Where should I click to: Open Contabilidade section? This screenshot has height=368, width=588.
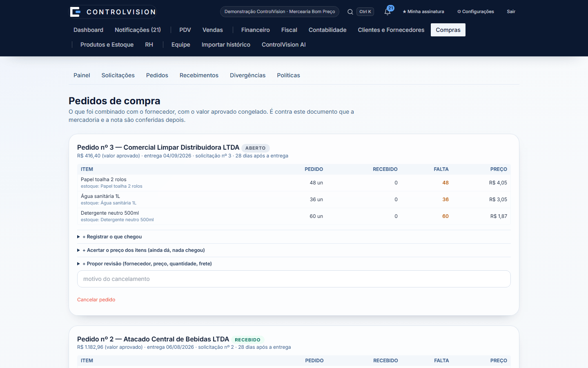[327, 30]
